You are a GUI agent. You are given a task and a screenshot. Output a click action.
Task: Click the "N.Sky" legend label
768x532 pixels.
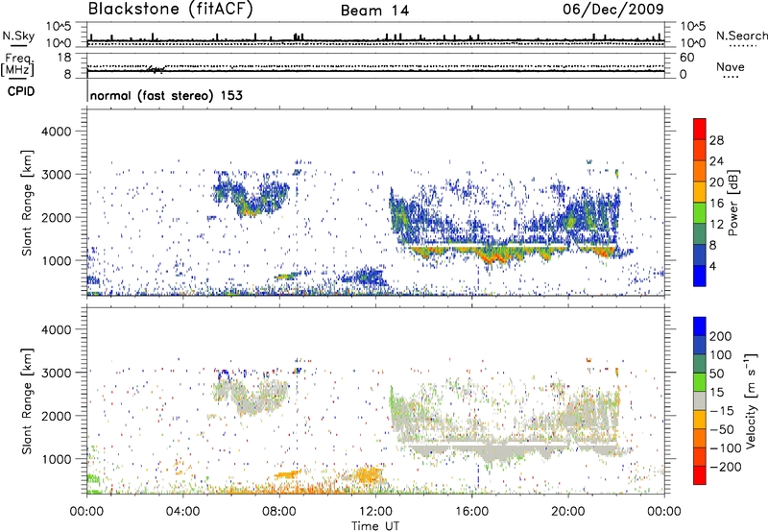(x=18, y=36)
